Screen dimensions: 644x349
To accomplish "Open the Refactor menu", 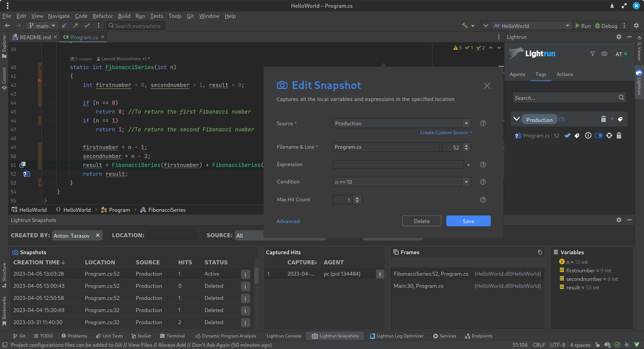I will coord(102,16).
